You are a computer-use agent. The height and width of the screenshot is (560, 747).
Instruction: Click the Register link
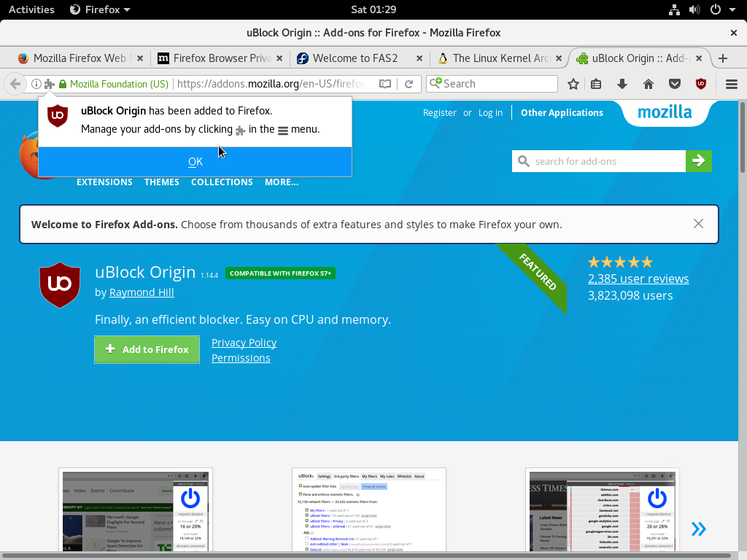[x=440, y=113]
